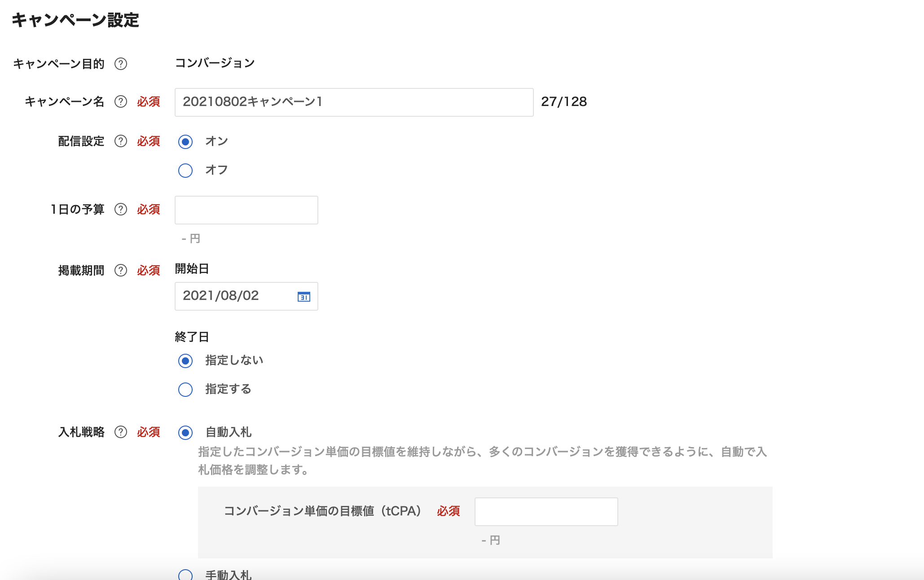
Task: Select オン delivery setting radio
Action: (185, 142)
